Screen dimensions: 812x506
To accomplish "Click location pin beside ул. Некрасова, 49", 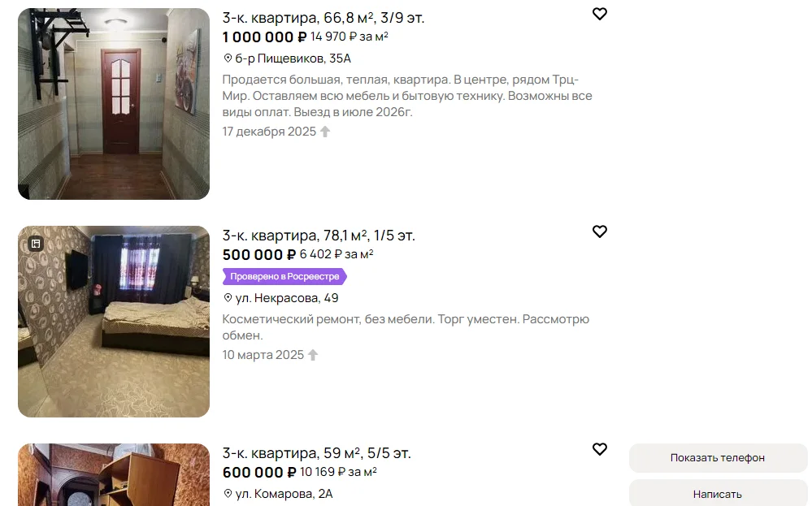I will coord(228,298).
